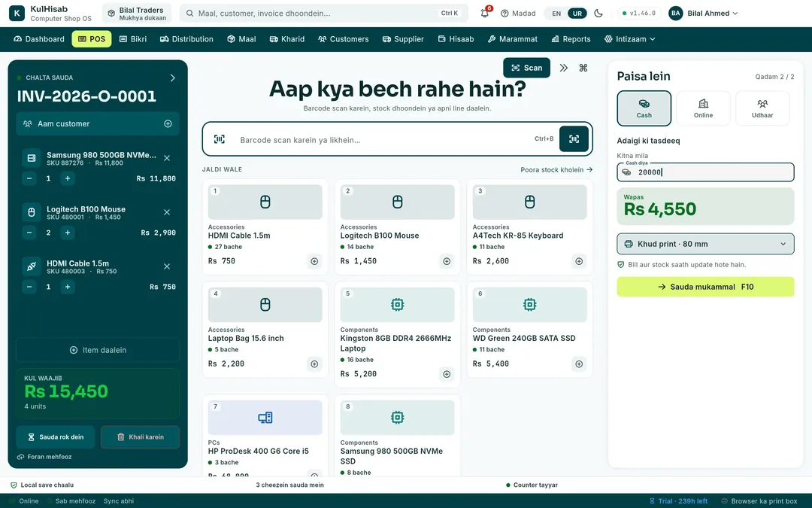Screen dimensions: 812x508
Task: Expand the Intizaam dropdown
Action: coord(630,39)
